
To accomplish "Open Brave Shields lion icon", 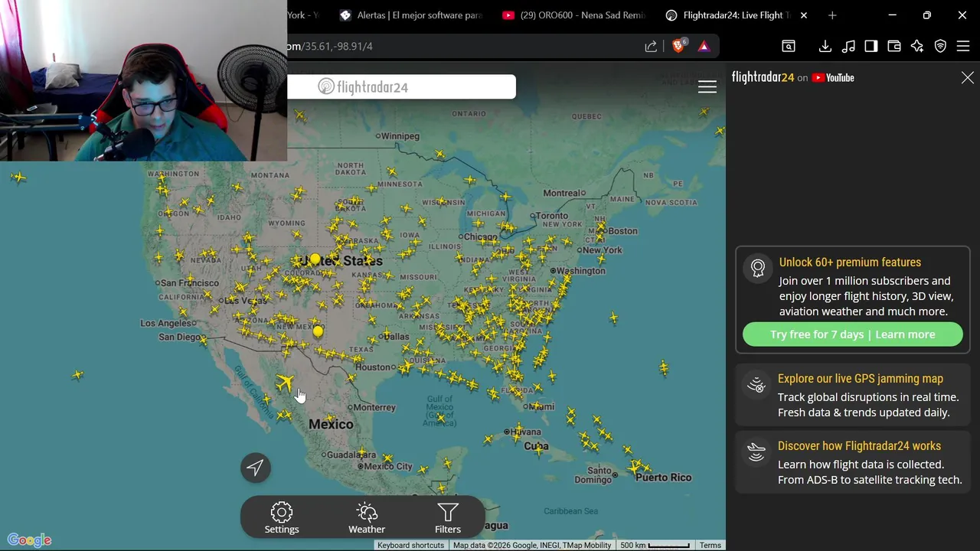I will click(x=678, y=46).
